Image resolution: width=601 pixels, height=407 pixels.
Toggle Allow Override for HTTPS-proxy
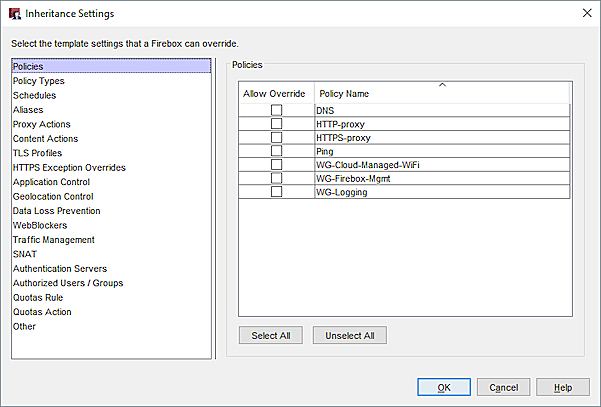click(x=276, y=137)
